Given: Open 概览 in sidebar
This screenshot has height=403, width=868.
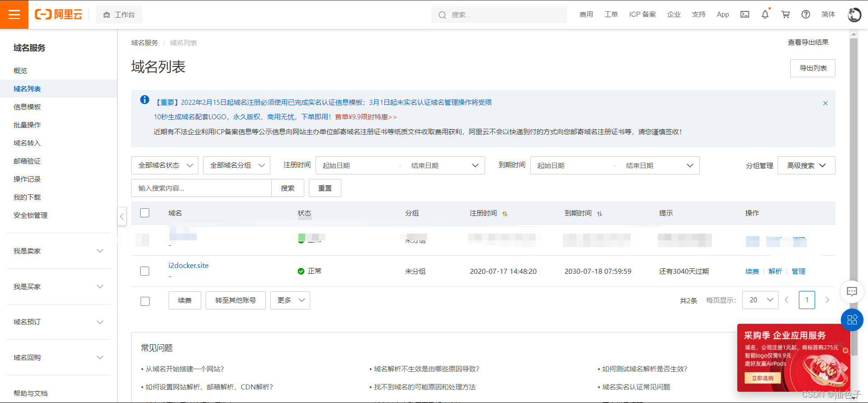Looking at the screenshot, I should (x=20, y=70).
